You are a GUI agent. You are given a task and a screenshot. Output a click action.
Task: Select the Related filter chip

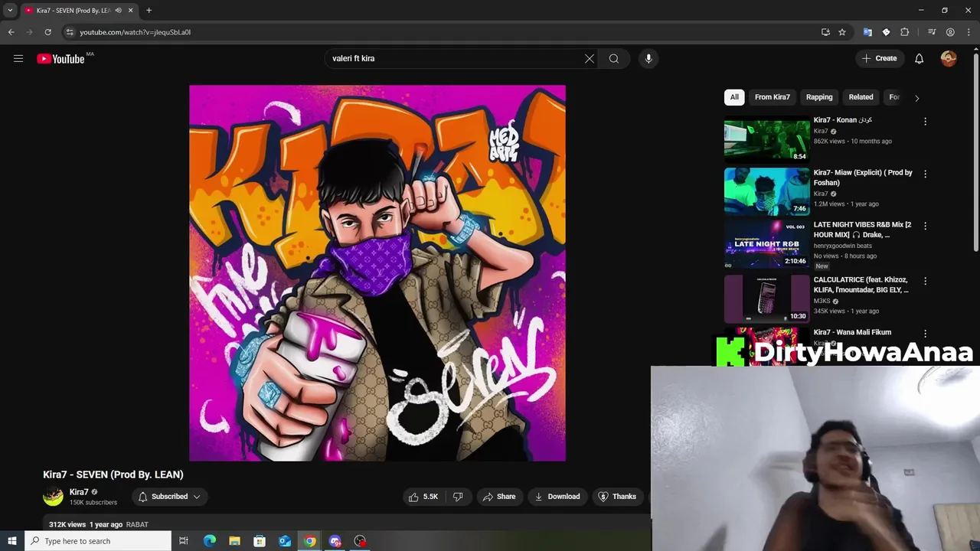pos(861,97)
